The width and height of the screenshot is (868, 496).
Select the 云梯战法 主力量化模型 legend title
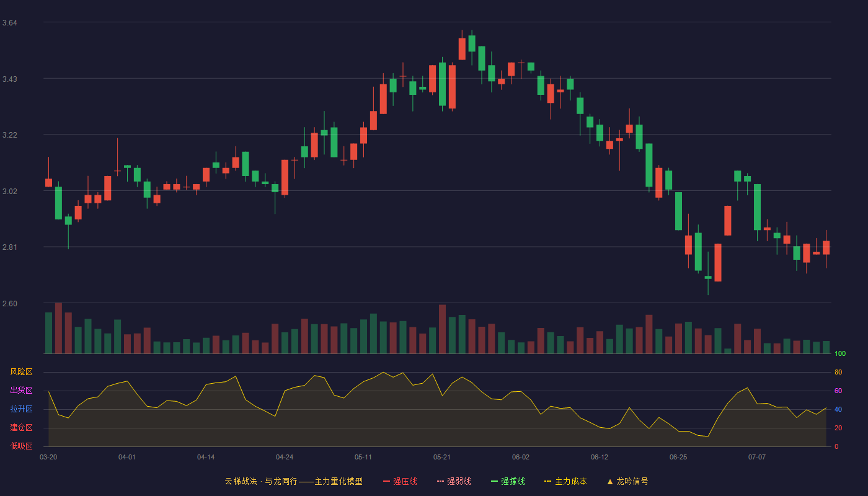pyautogui.click(x=293, y=481)
